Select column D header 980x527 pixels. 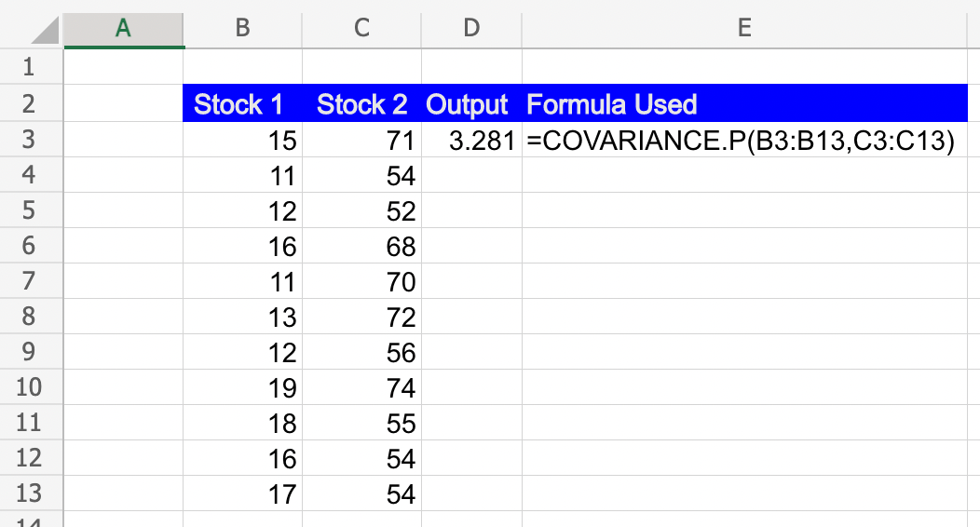click(472, 28)
